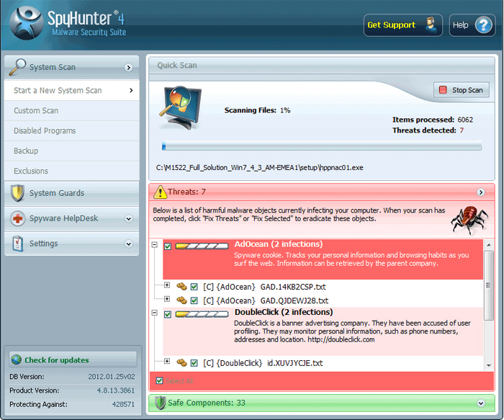The height and width of the screenshot is (420, 504).
Task: Click the System Scan magnifier icon
Action: click(x=17, y=67)
